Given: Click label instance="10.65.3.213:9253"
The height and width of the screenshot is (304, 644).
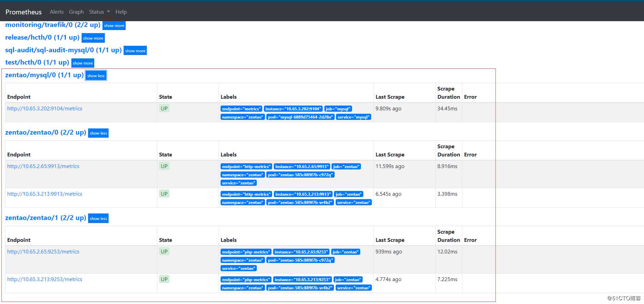Looking at the screenshot, I should 303,280.
